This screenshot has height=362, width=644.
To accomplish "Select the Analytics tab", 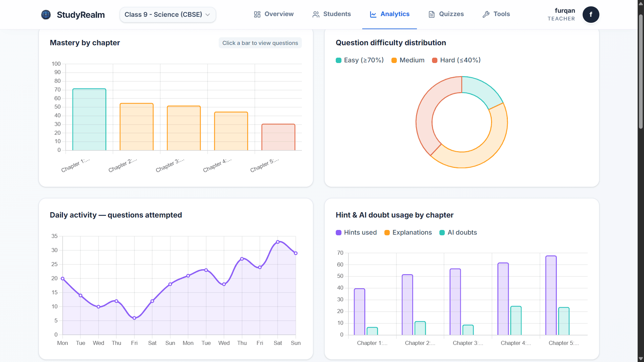I will click(x=389, y=14).
